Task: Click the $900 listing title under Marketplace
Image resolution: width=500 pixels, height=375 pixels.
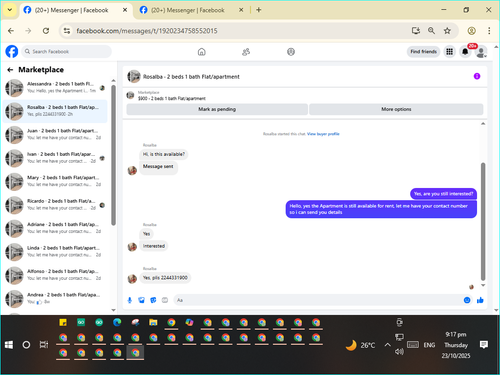Action: (x=172, y=99)
